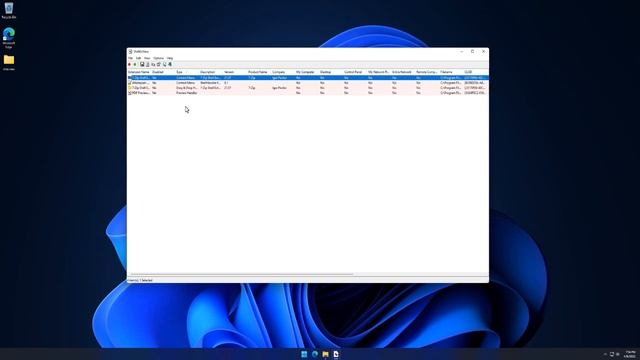The image size is (640, 360).
Task: Click the status bar item count text
Action: click(x=140, y=280)
